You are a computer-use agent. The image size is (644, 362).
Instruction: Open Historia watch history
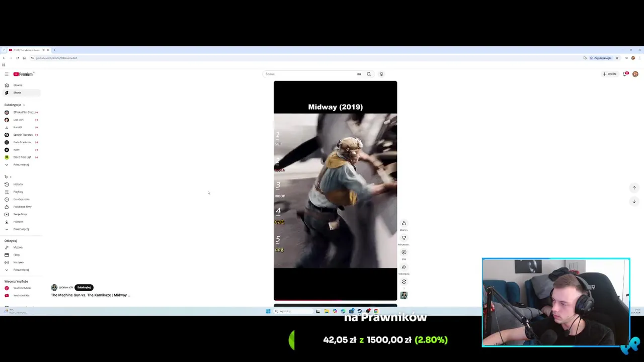(x=20, y=184)
